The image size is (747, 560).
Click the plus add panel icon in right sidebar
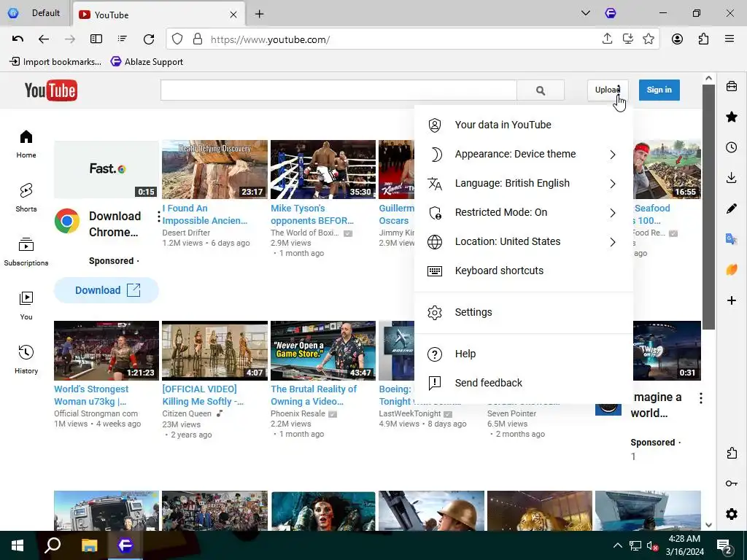(x=732, y=300)
